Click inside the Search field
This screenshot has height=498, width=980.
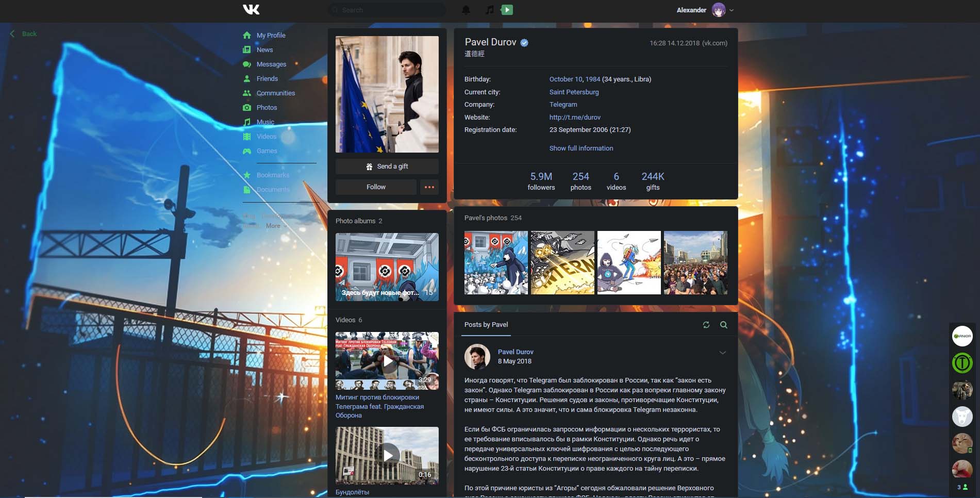tap(387, 10)
